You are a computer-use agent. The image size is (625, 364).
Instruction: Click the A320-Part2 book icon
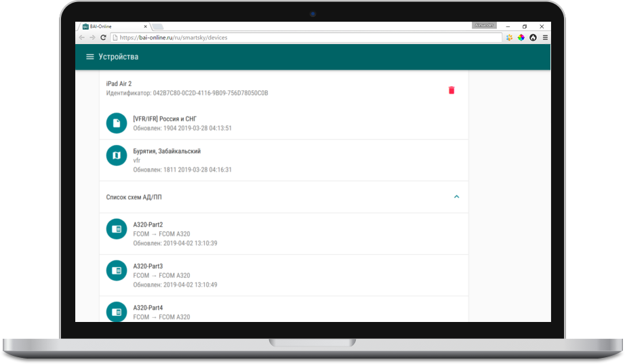coord(117,229)
